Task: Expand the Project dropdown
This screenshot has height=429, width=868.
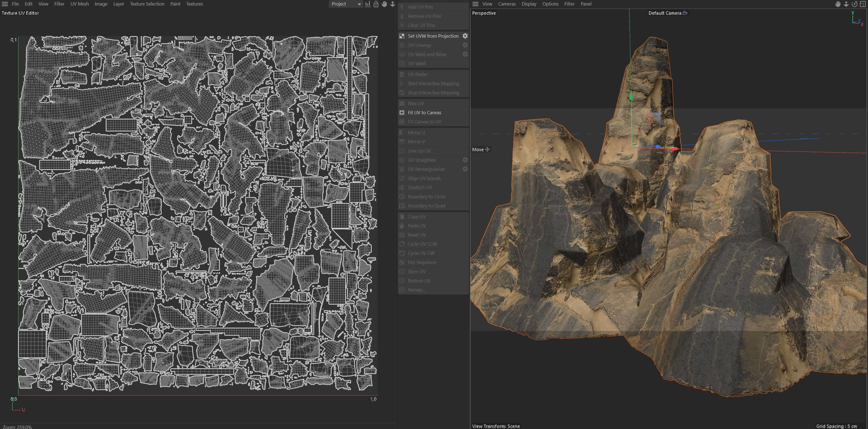Action: 345,4
